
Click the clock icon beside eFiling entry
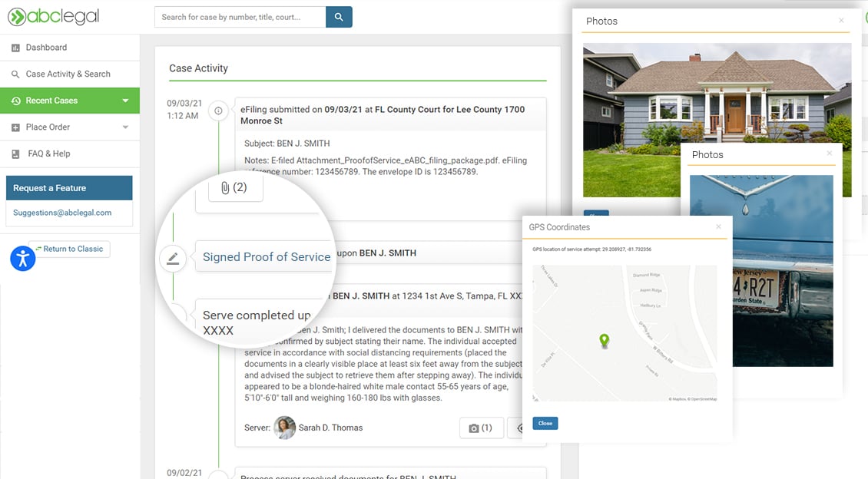point(218,111)
